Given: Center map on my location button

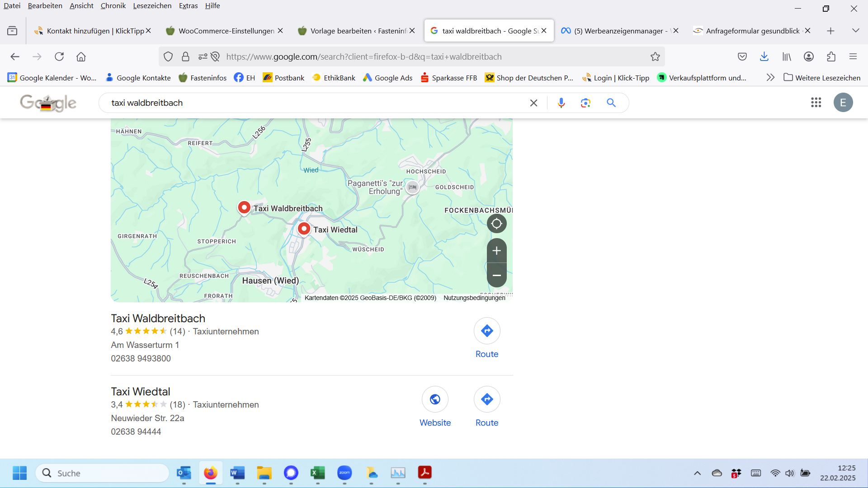Looking at the screenshot, I should tap(496, 223).
